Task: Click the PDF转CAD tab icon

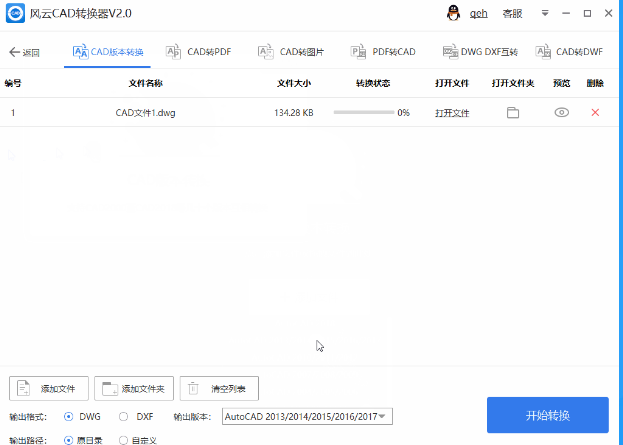Action: pyautogui.click(x=358, y=52)
